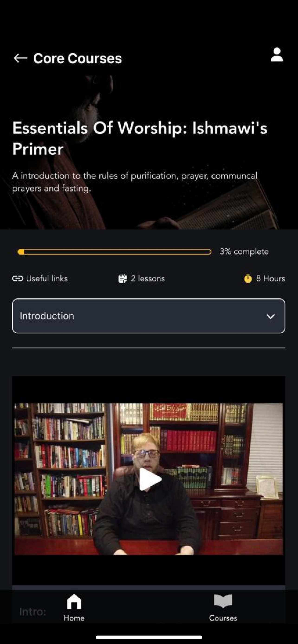Click the Introduction dropdown chevron arrow
This screenshot has height=644, width=298.
270,316
